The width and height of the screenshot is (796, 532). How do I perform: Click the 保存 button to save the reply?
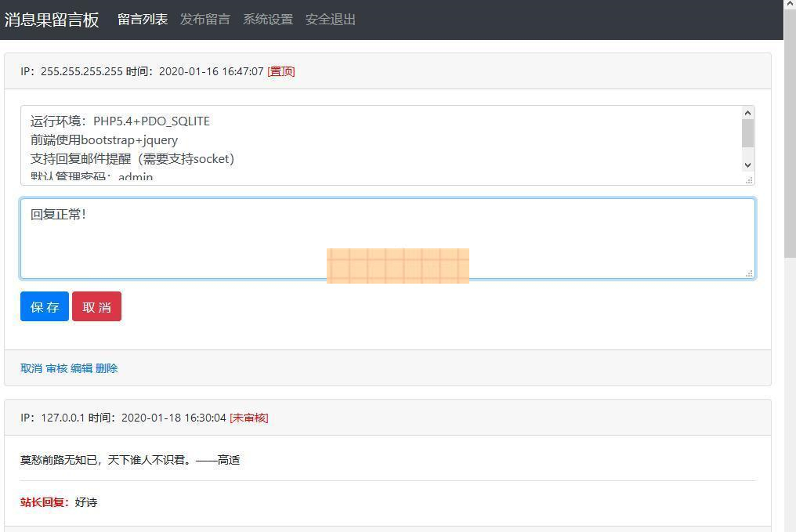[44, 306]
